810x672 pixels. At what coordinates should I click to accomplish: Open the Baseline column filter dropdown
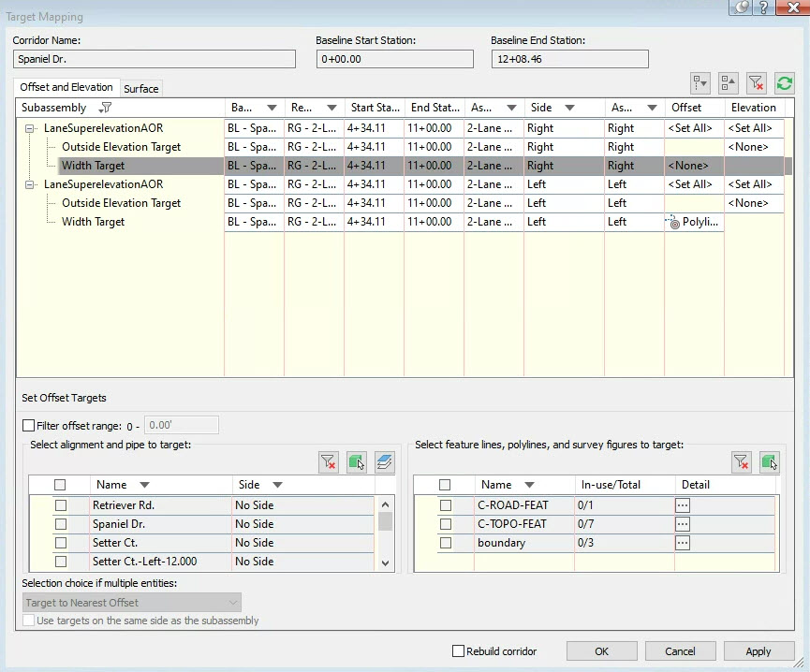pos(272,108)
